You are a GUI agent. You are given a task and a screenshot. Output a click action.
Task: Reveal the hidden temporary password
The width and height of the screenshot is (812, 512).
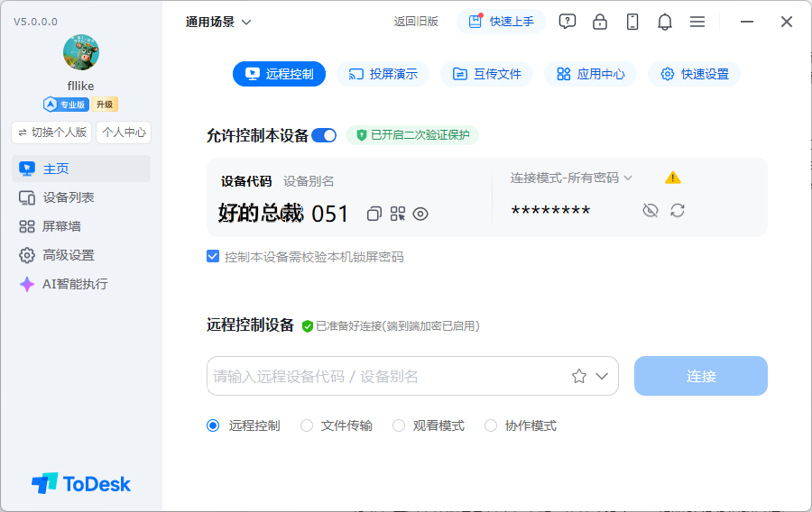pyautogui.click(x=651, y=211)
